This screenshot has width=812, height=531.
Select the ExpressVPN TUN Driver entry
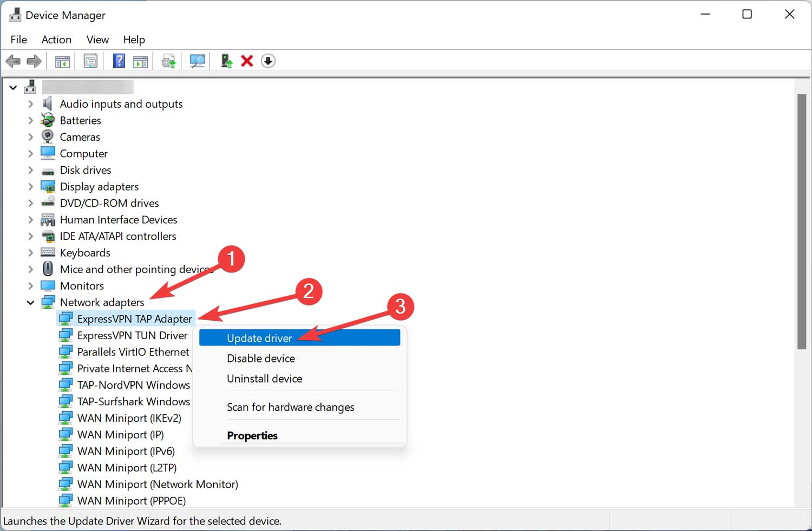coord(132,335)
